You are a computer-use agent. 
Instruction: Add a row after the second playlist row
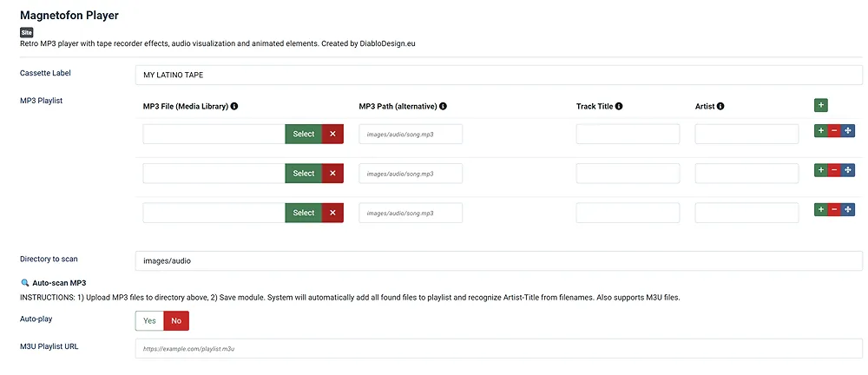(820, 170)
